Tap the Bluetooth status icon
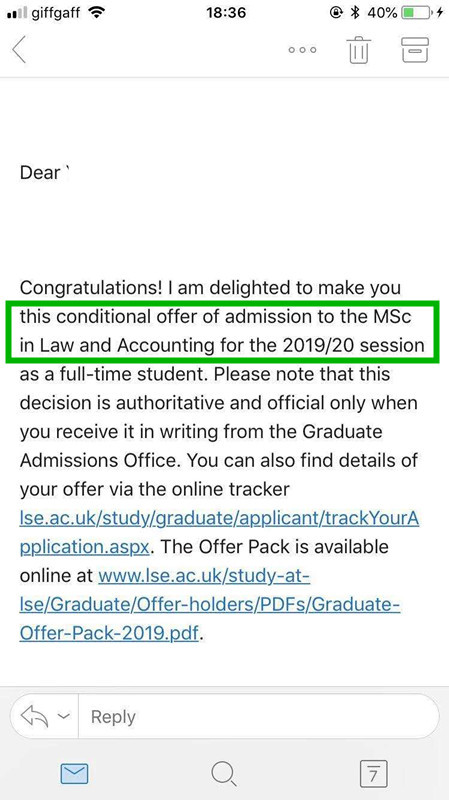 [355, 13]
